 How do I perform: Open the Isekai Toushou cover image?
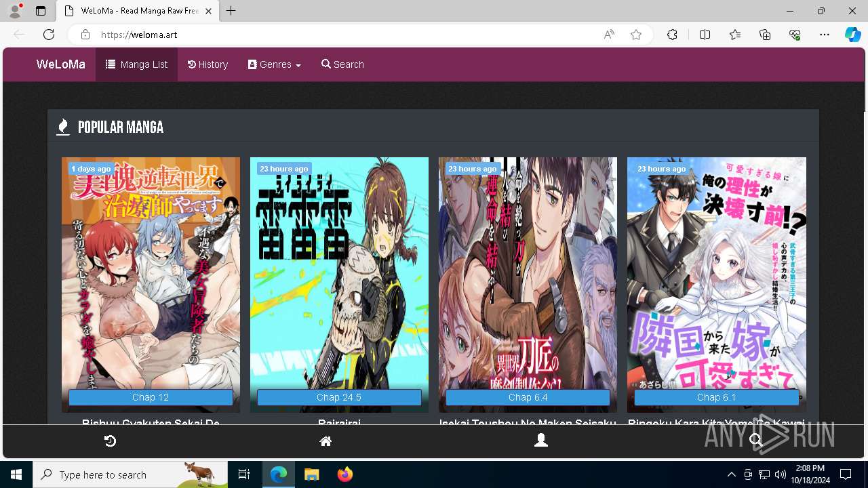tap(528, 285)
